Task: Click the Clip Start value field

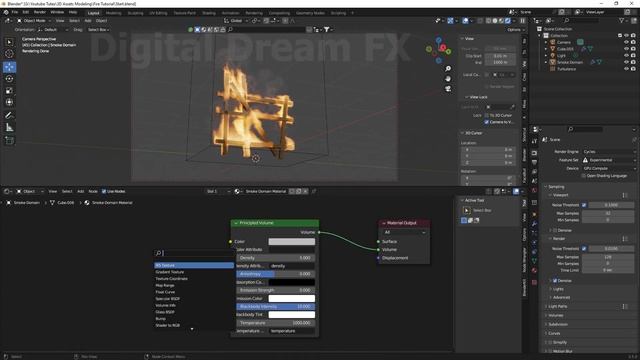Action: (x=500, y=56)
